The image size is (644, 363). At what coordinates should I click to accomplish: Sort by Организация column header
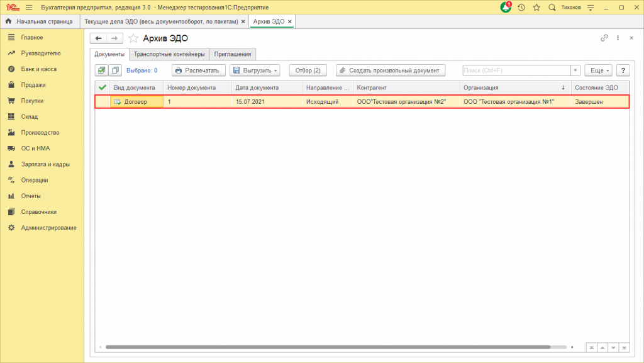[x=515, y=87]
